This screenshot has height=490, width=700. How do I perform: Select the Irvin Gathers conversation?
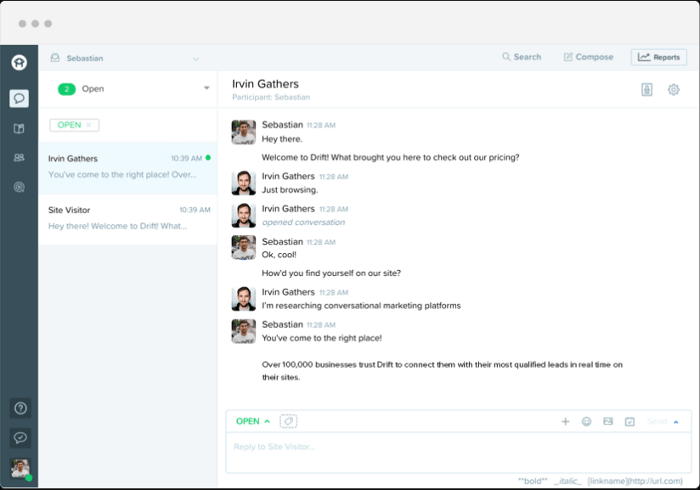point(128,167)
